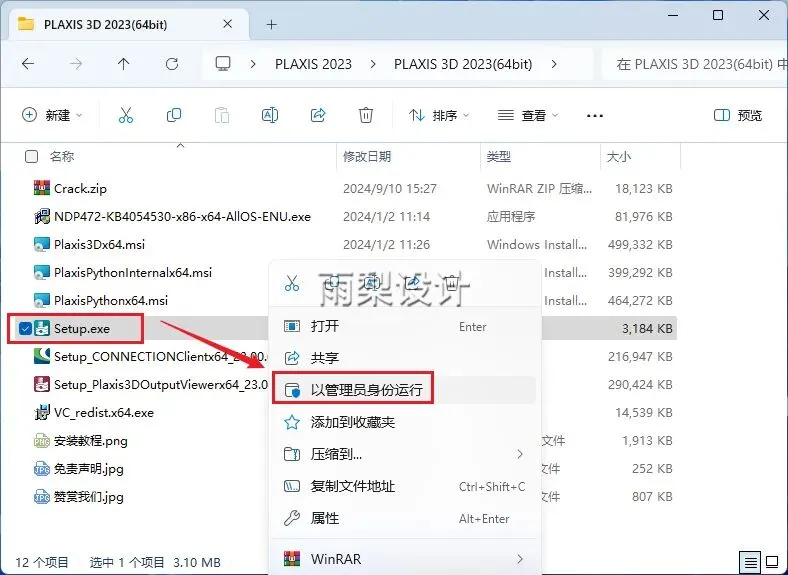788x575 pixels.
Task: Choose 属性 in the context menu
Action: (405, 518)
